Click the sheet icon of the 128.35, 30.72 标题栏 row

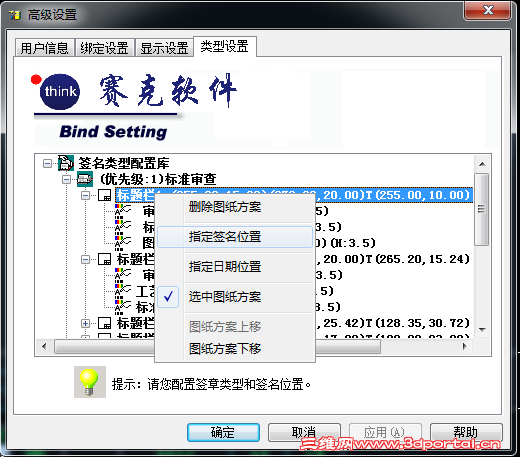tap(104, 323)
